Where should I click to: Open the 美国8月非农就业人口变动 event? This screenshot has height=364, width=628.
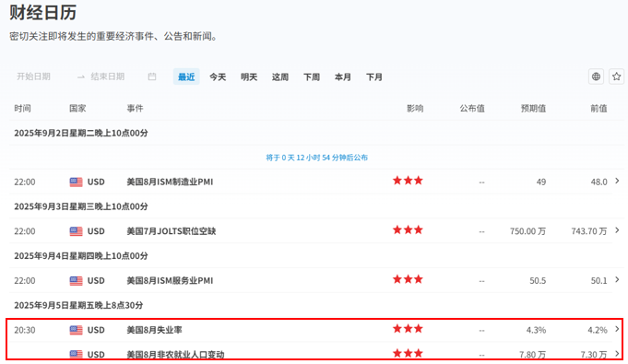click(175, 355)
